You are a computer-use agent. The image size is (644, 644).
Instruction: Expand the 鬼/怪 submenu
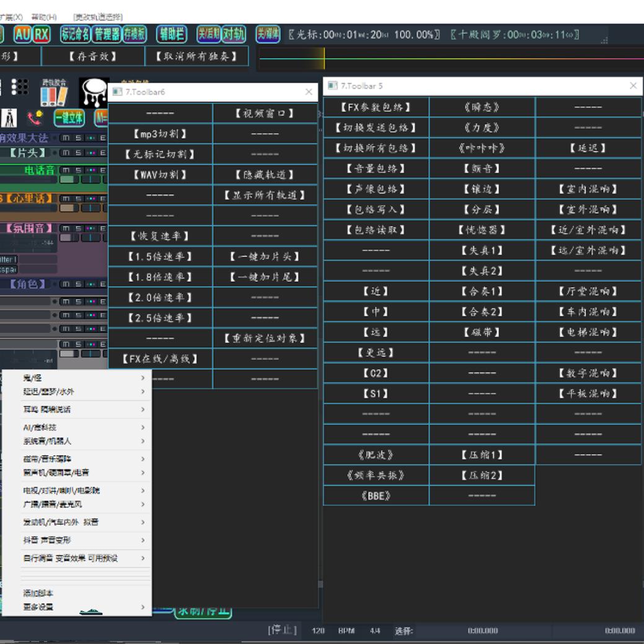tap(77, 378)
